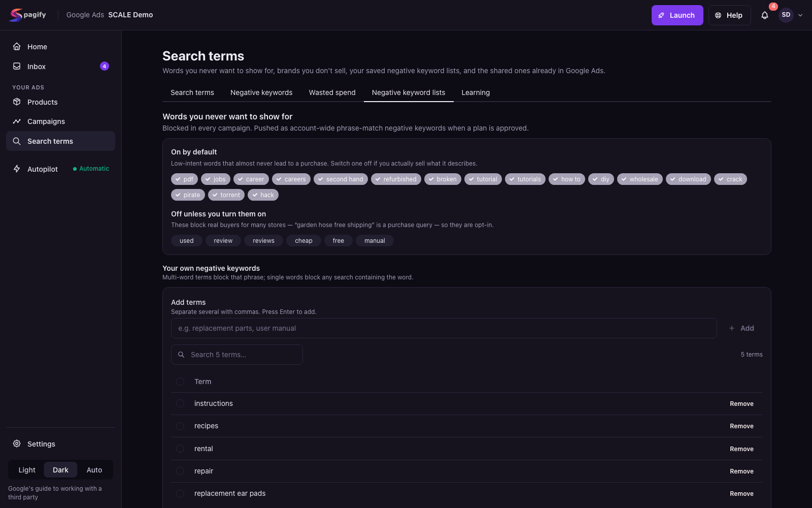This screenshot has width=812, height=508.
Task: Remove the 'repair' term
Action: (741, 471)
